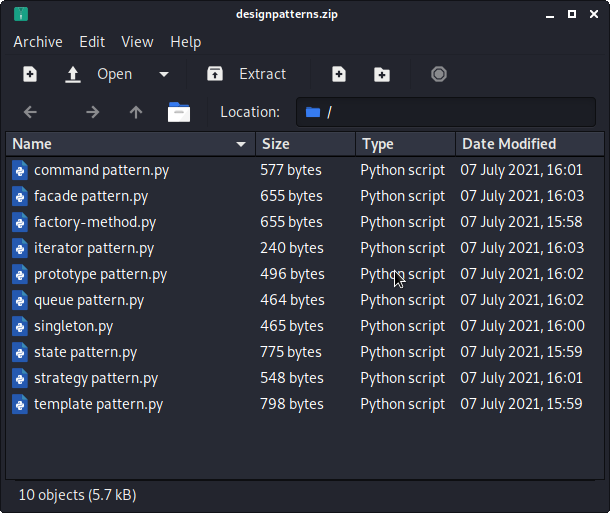
Task: Sort by the Date Modified column header
Action: pyautogui.click(x=509, y=144)
